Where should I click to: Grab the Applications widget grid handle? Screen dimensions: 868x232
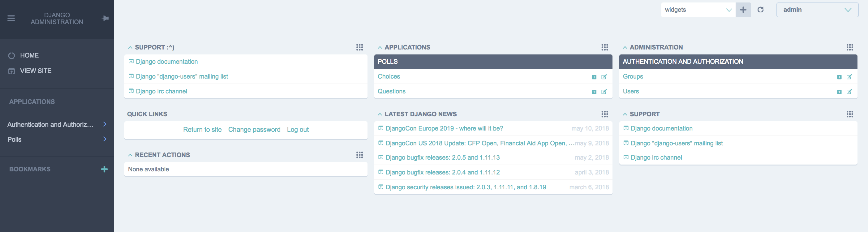pyautogui.click(x=605, y=47)
